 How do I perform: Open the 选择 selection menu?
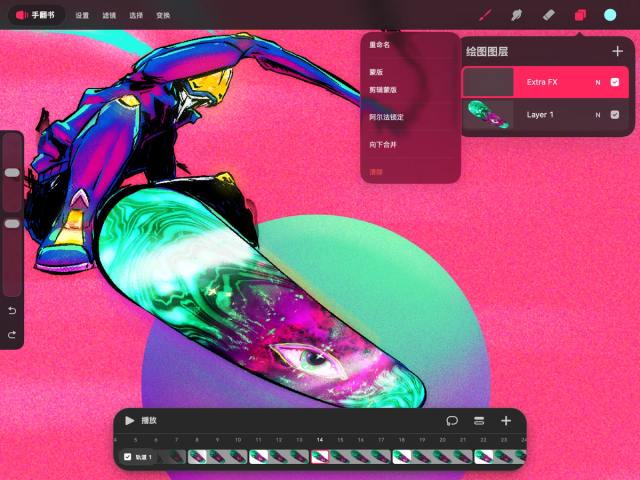click(136, 16)
